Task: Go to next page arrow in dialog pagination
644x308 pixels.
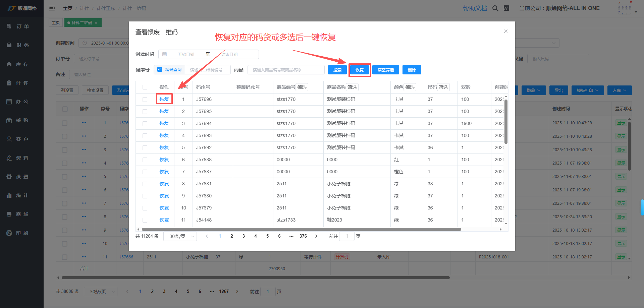Action: point(316,236)
